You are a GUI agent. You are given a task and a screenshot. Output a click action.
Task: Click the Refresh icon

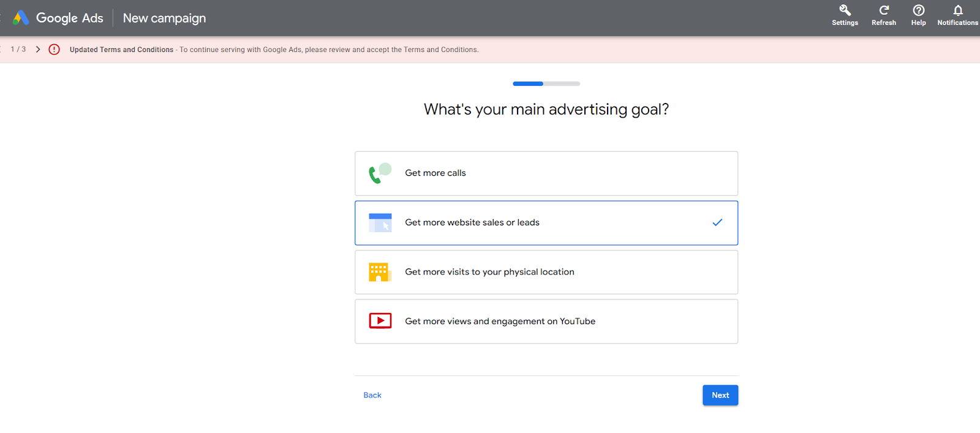[883, 10]
